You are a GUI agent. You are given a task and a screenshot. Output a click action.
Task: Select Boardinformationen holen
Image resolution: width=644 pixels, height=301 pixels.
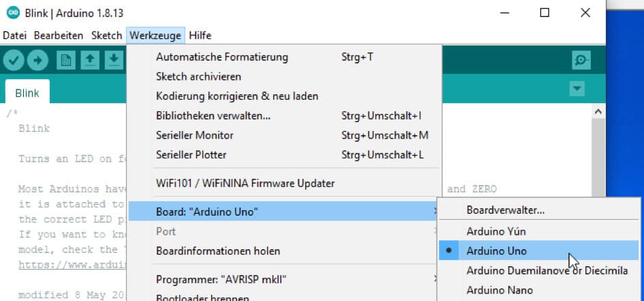284,251
